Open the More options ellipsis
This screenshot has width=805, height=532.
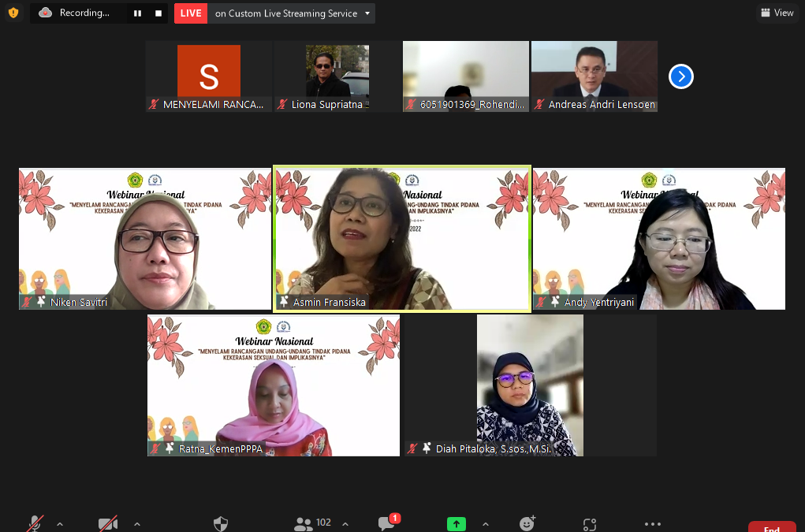[x=652, y=523]
